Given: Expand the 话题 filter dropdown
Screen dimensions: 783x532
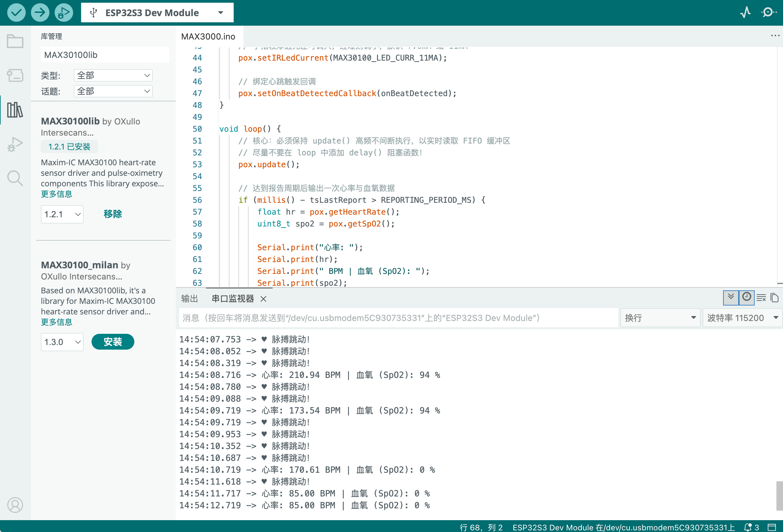Looking at the screenshot, I should coord(113,91).
